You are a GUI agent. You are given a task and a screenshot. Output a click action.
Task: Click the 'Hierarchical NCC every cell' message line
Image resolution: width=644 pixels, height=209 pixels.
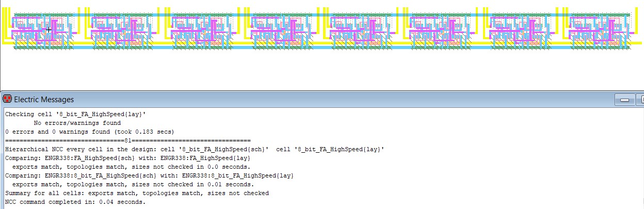pos(194,149)
